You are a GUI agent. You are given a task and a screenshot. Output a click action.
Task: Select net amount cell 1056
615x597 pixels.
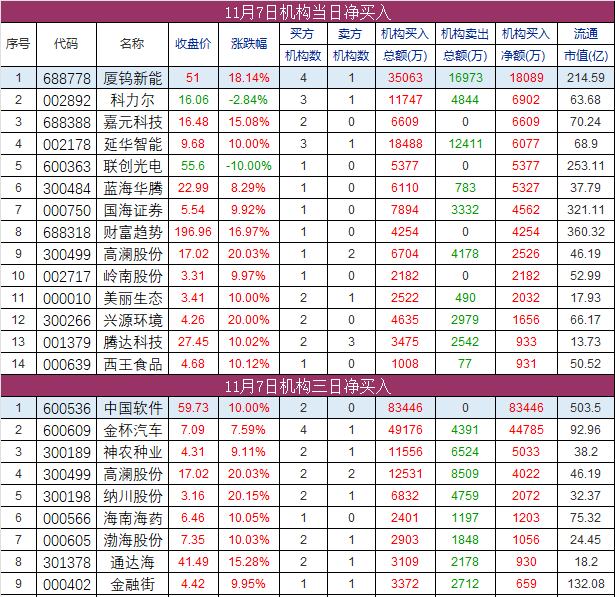(x=526, y=539)
